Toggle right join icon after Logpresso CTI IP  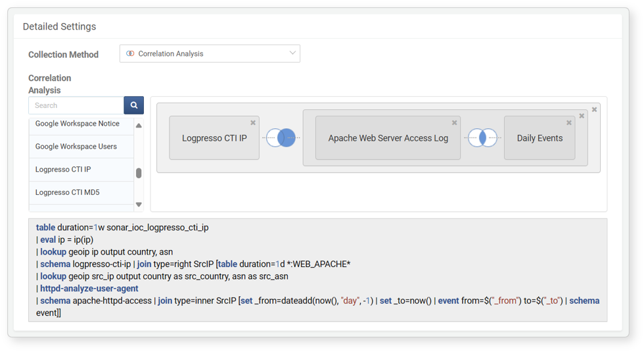point(281,138)
